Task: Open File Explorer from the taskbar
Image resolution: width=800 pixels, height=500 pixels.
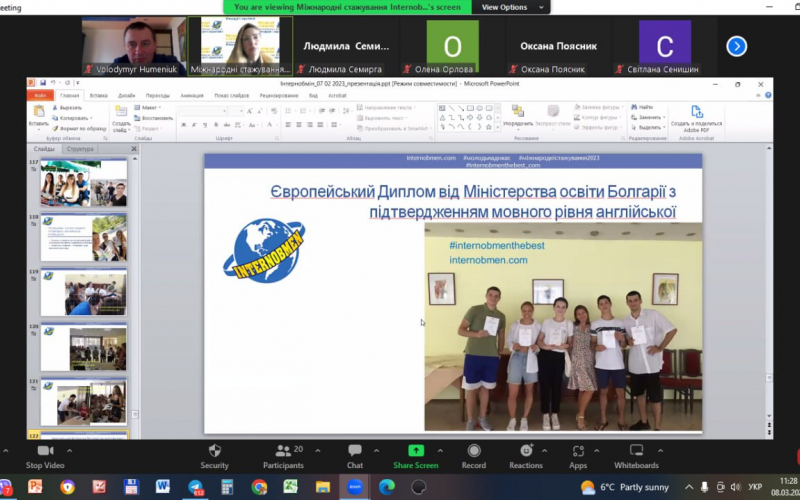Action: click(322, 487)
